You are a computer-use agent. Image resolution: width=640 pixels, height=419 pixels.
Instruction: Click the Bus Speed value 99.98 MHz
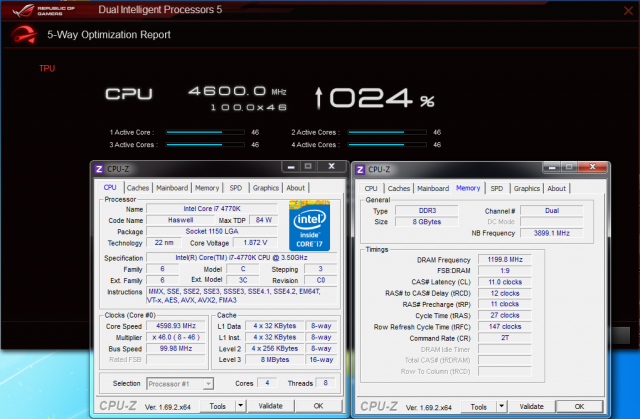pyautogui.click(x=176, y=349)
